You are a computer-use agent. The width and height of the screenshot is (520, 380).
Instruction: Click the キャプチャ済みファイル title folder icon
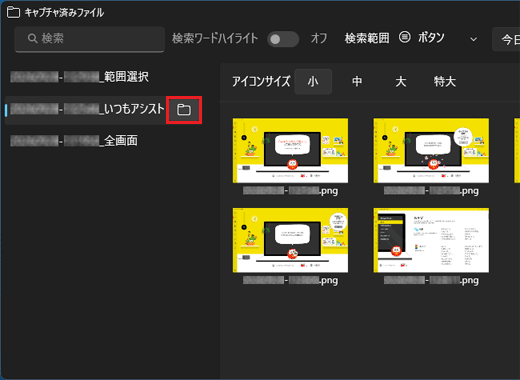(13, 12)
